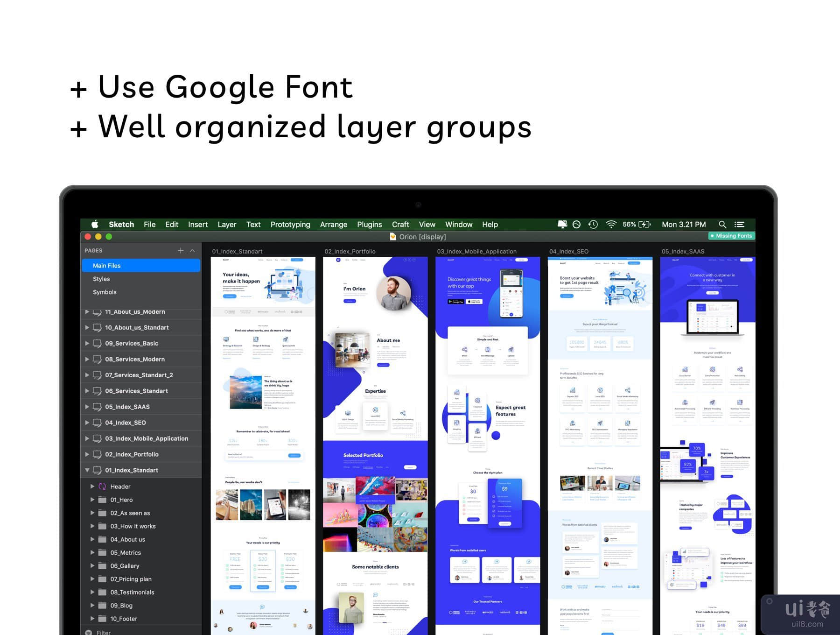
Task: Expand the 07_Pricing plan group
Action: point(92,579)
